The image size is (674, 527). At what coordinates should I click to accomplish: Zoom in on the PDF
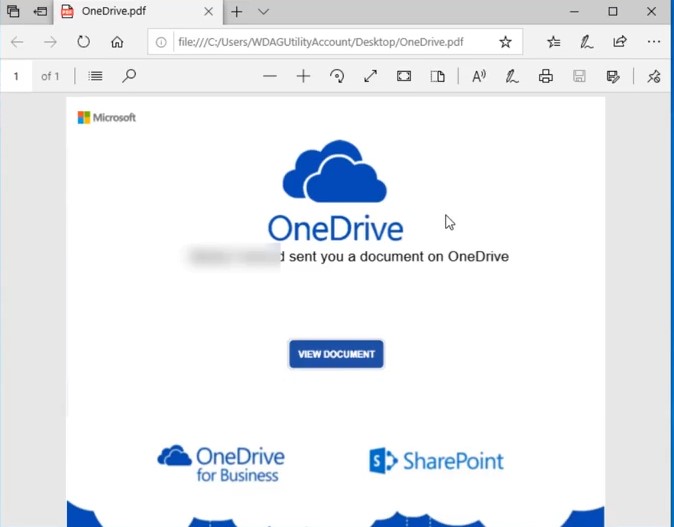click(x=303, y=77)
